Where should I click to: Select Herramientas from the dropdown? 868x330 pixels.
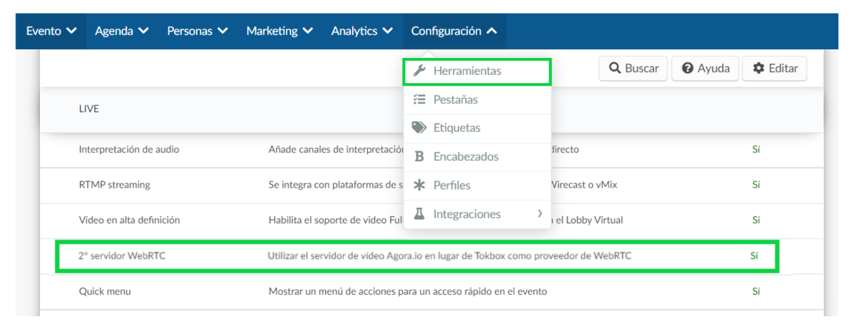coord(477,71)
